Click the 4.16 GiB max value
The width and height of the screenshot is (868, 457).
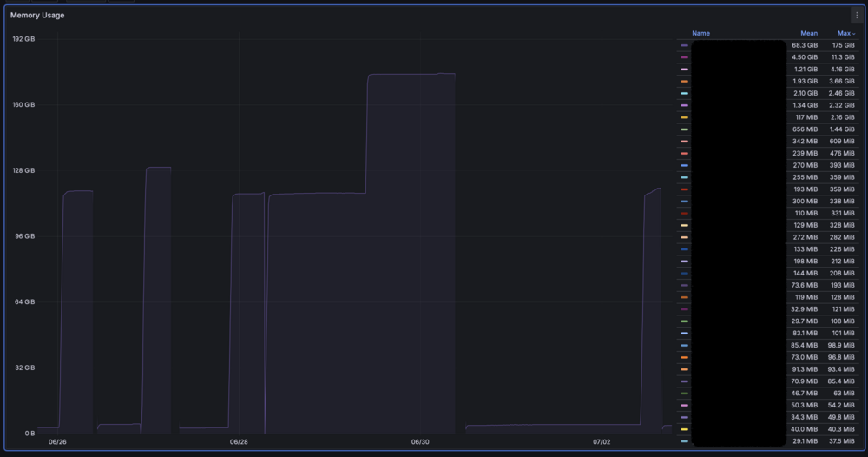click(843, 70)
